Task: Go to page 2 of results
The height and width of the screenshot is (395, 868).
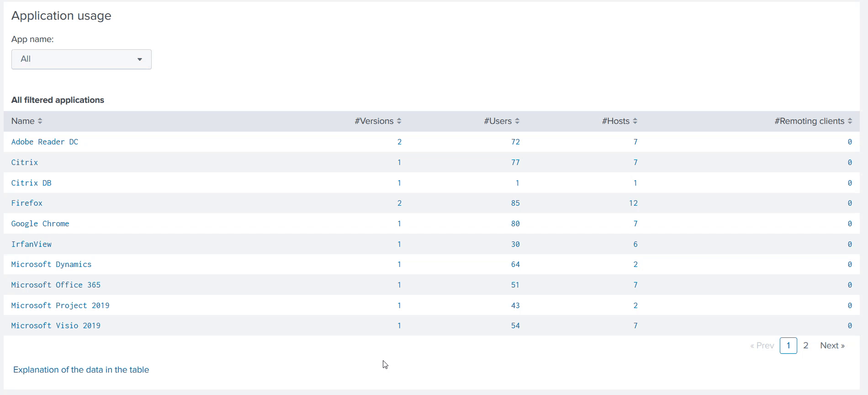Action: tap(806, 346)
